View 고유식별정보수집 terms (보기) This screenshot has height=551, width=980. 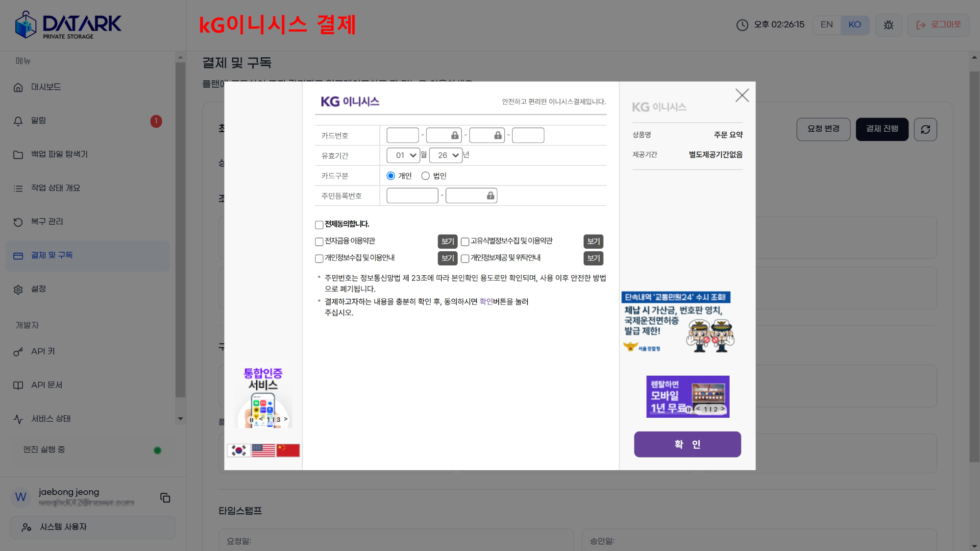pos(593,241)
